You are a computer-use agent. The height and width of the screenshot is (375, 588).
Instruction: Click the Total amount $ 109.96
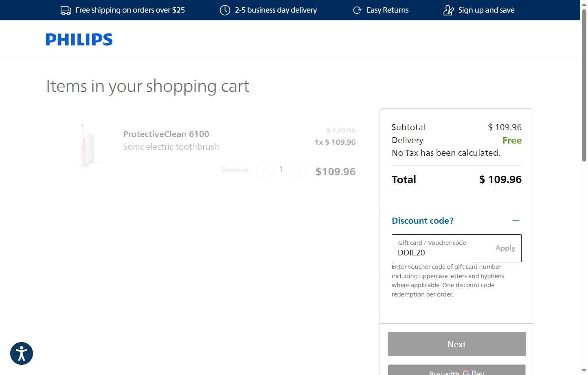pyautogui.click(x=500, y=179)
